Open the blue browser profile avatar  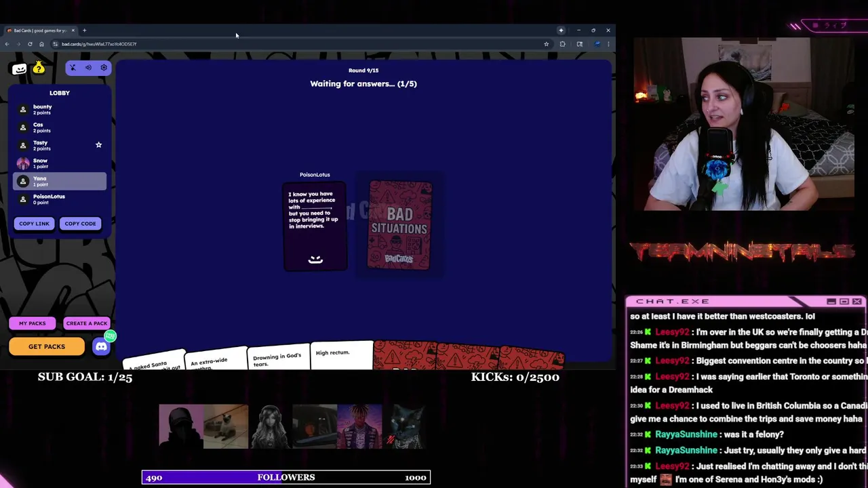click(x=597, y=44)
